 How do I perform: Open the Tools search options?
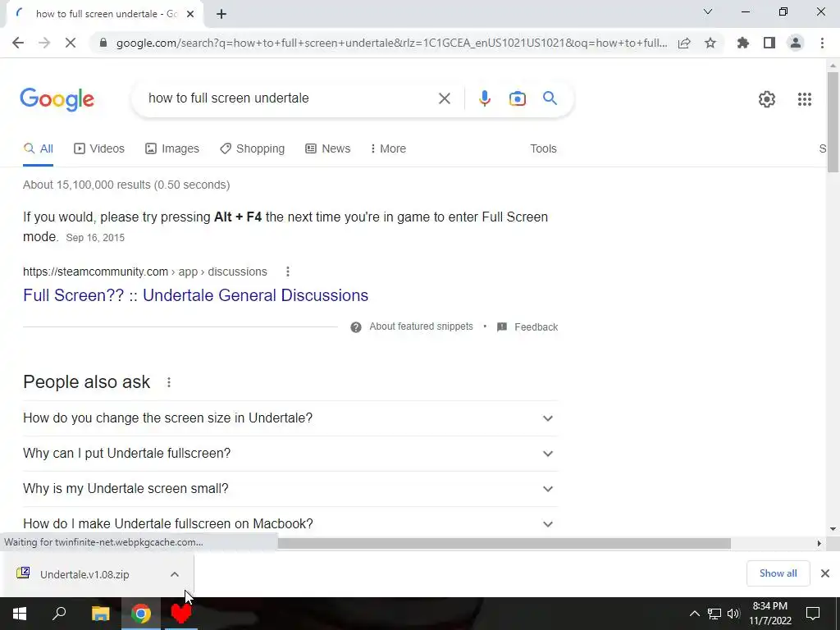pyautogui.click(x=543, y=149)
